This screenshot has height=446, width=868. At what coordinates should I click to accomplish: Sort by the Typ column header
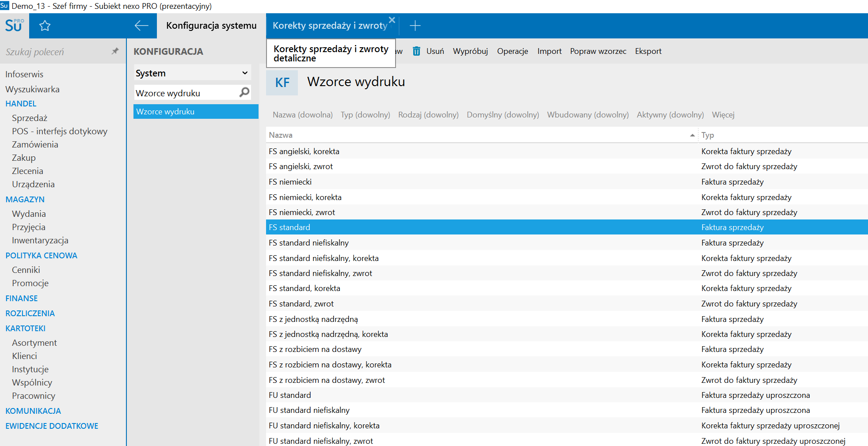tap(708, 135)
